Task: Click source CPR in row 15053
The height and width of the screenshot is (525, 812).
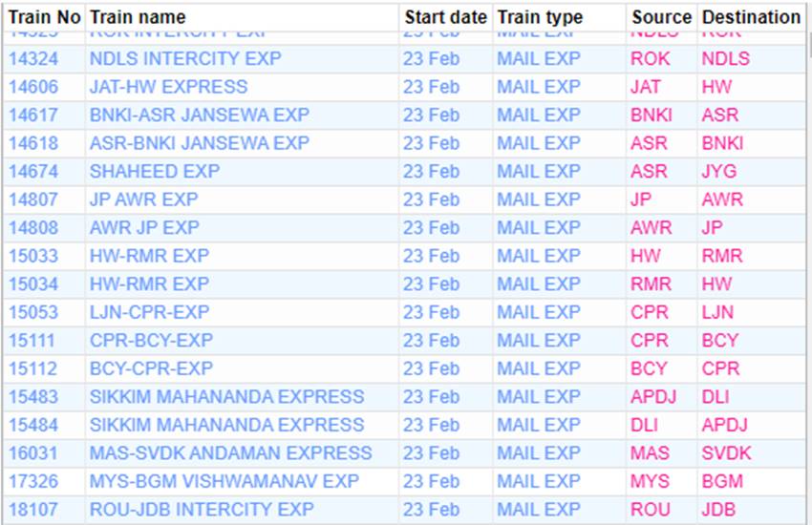Action: click(649, 312)
